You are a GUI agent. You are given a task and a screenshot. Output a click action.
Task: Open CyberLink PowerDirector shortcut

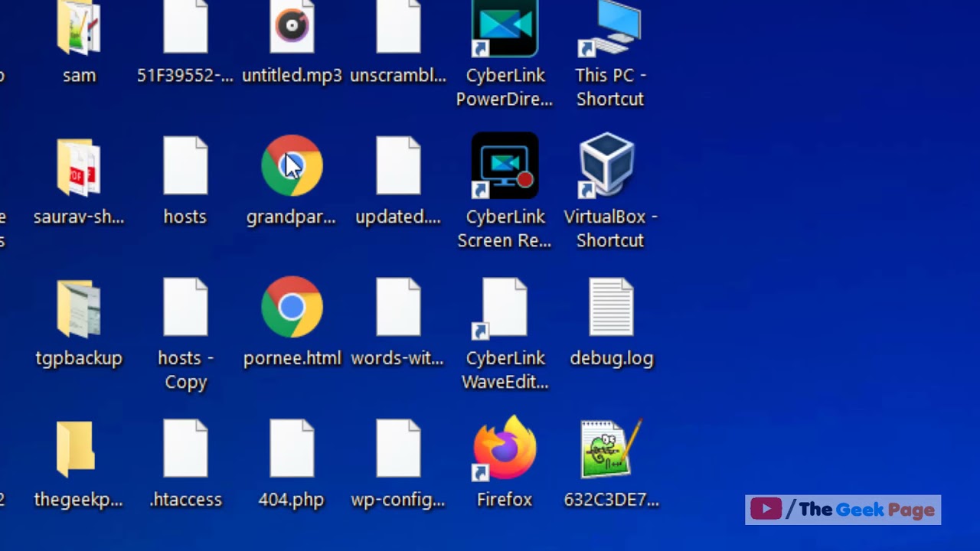click(505, 28)
